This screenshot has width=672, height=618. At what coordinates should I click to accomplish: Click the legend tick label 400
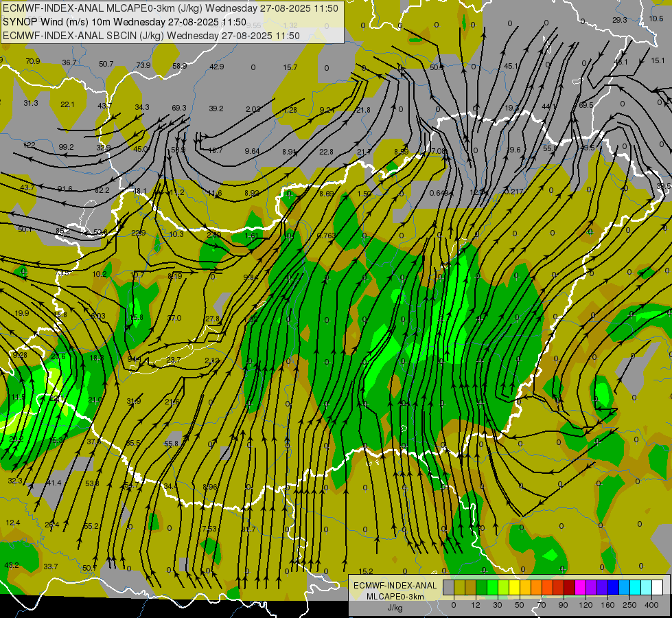tap(651, 605)
